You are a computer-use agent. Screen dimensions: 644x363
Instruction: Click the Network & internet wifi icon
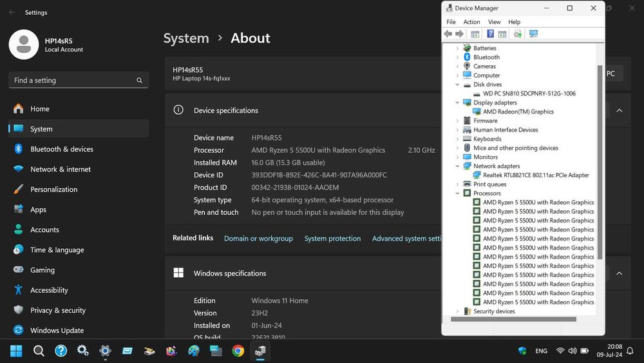coord(19,169)
